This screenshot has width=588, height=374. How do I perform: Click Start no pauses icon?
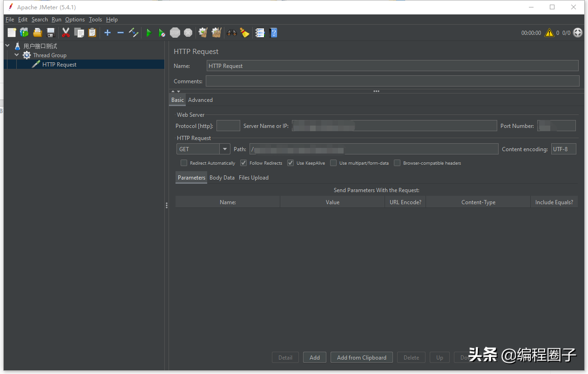tap(162, 33)
